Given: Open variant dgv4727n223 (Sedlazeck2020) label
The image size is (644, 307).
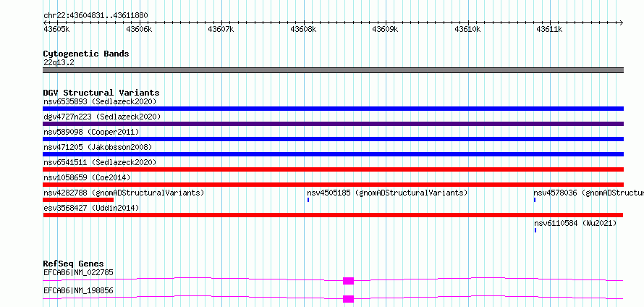Looking at the screenshot, I should (x=102, y=117).
